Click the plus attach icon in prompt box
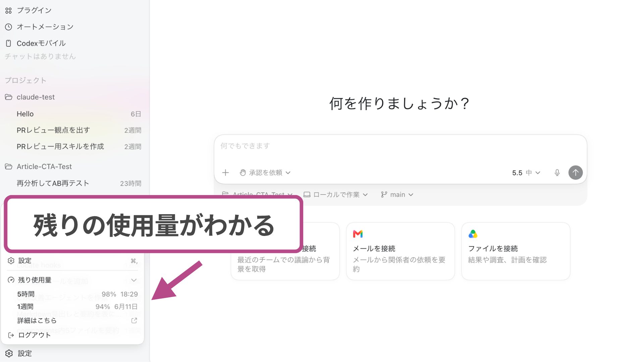The width and height of the screenshot is (644, 362). point(225,173)
